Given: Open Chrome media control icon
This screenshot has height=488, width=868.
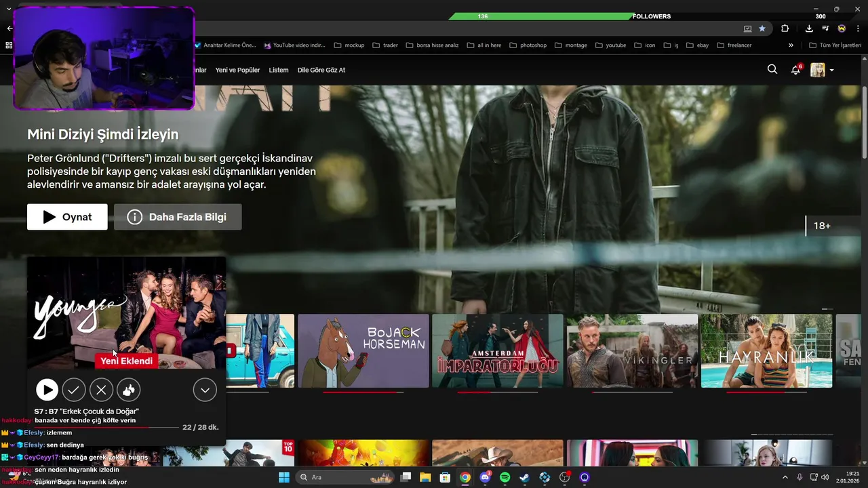Looking at the screenshot, I should 825,28.
